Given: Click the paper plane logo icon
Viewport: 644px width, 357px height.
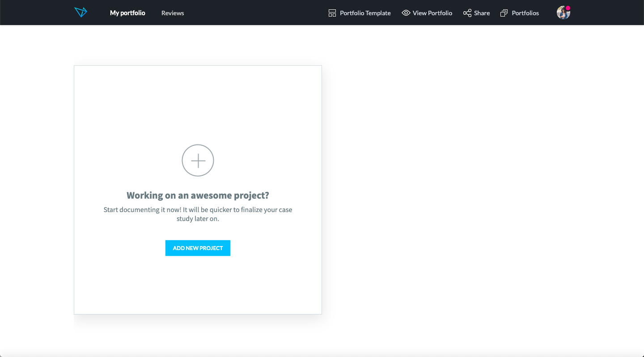Looking at the screenshot, I should coord(81,12).
